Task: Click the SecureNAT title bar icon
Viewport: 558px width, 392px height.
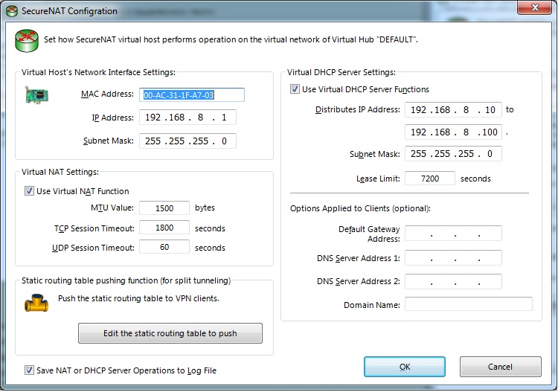Action: [x=12, y=11]
